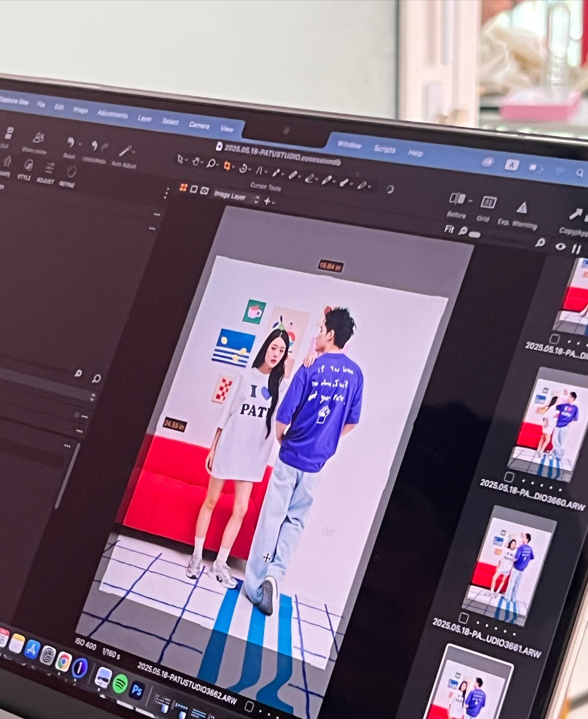Click the Copy/Apply arrow icon
This screenshot has width=588, height=719.
(x=577, y=214)
